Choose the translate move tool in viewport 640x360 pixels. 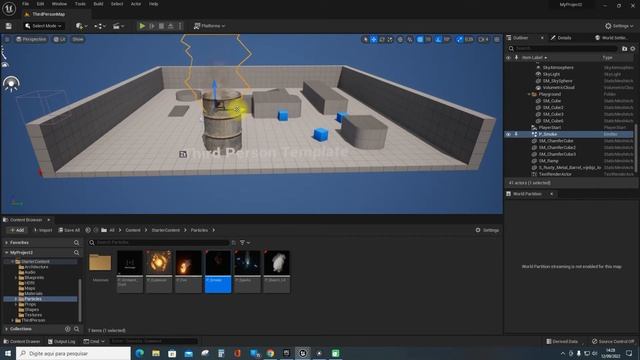[x=373, y=39]
